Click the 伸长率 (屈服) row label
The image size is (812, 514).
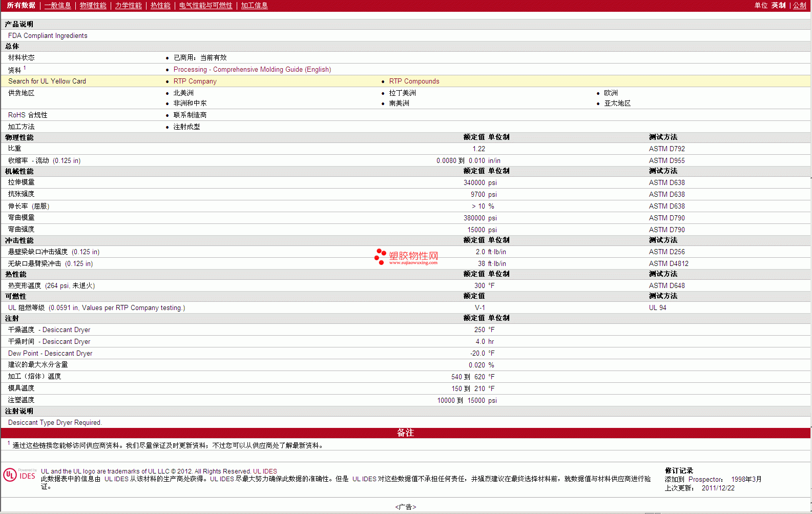pyautogui.click(x=29, y=207)
